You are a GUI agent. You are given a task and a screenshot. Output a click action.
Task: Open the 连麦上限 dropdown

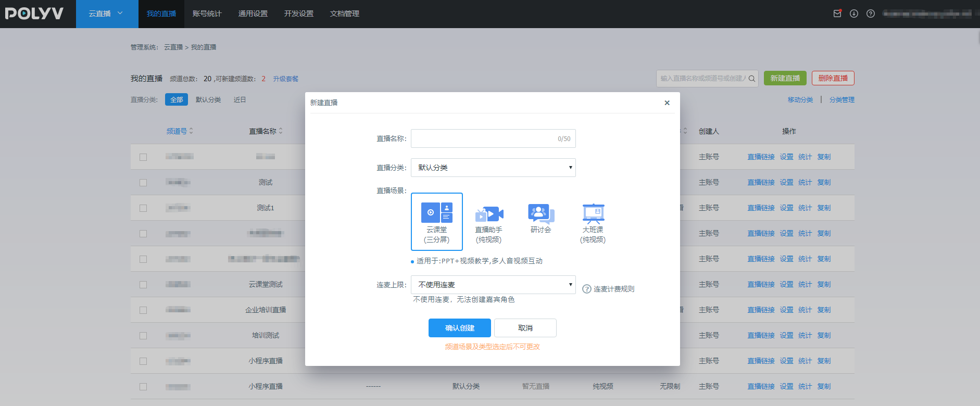[x=493, y=285]
